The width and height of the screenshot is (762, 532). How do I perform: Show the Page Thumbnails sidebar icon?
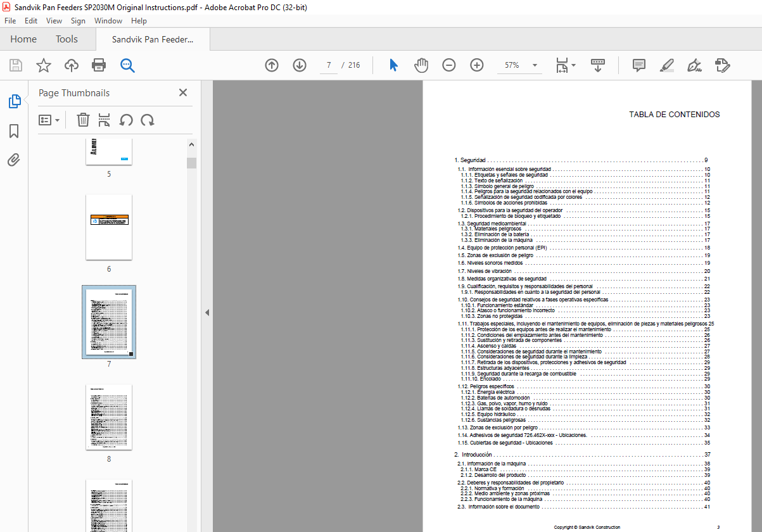[x=14, y=101]
